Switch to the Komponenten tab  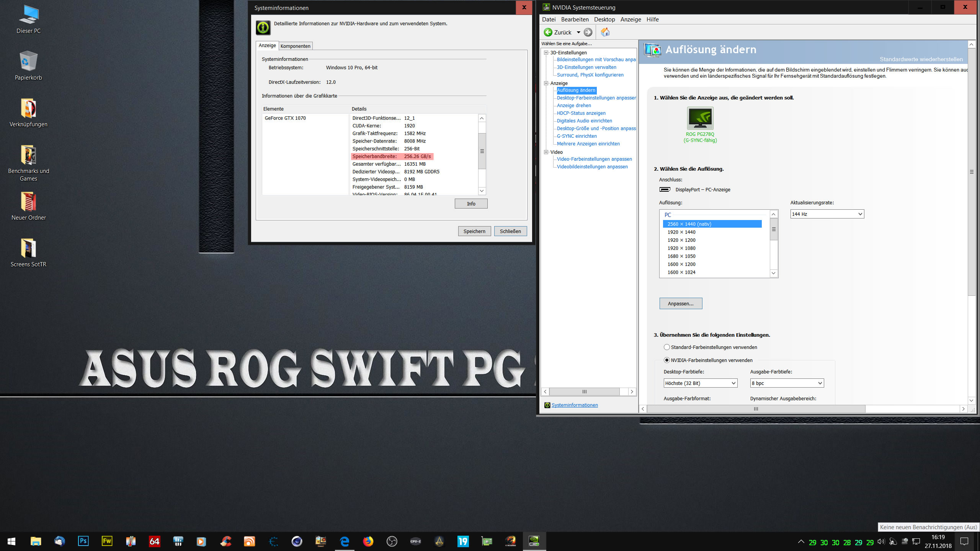(x=295, y=46)
